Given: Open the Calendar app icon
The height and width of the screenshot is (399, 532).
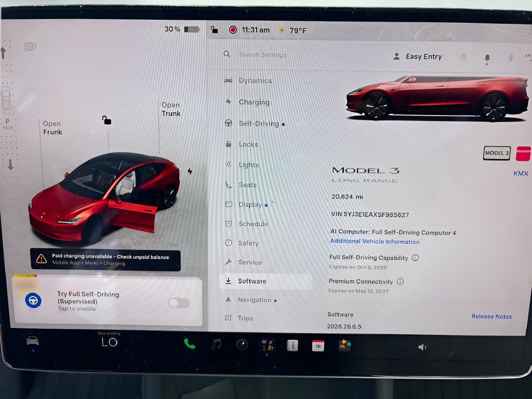Looking at the screenshot, I should pos(318,345).
